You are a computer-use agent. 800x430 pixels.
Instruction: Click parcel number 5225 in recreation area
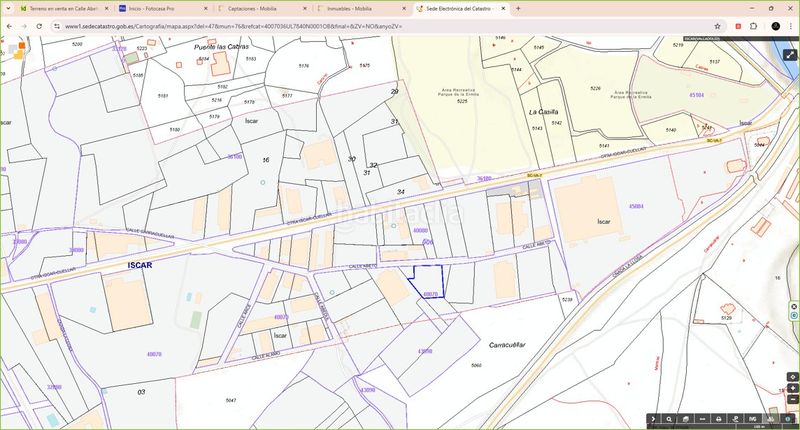point(462,102)
